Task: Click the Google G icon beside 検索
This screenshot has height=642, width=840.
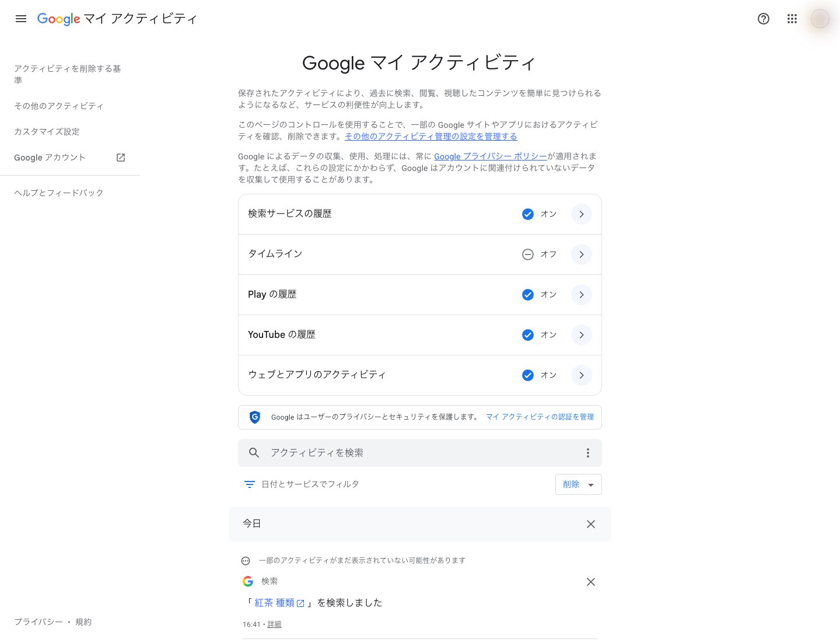Action: [248, 581]
